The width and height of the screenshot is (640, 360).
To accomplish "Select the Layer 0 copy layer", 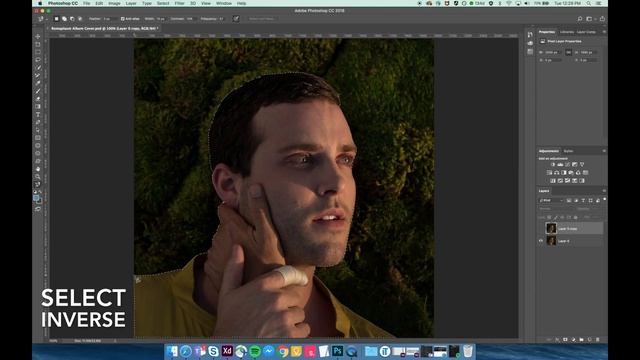I will (571, 229).
